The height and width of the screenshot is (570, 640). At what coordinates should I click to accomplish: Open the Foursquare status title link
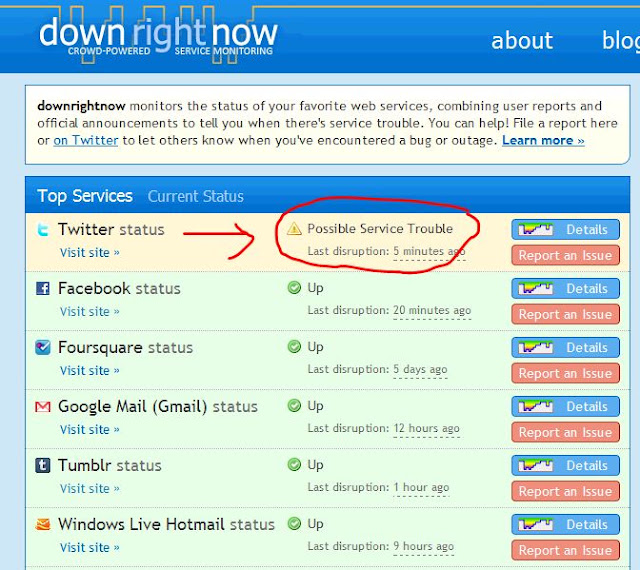point(125,348)
